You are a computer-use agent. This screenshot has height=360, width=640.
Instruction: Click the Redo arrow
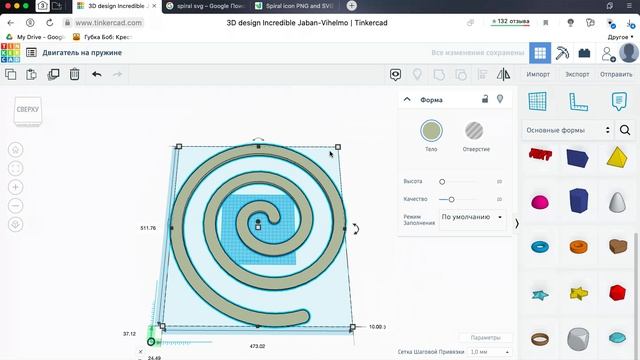(117, 74)
